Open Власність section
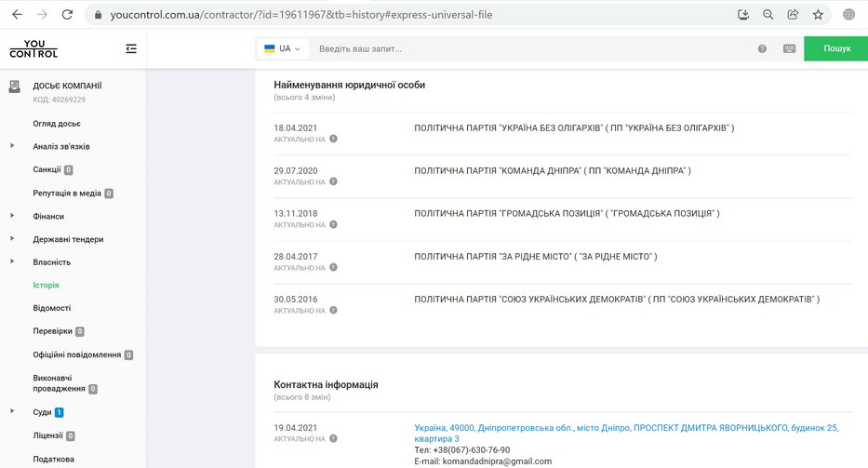The image size is (868, 468). coord(51,262)
